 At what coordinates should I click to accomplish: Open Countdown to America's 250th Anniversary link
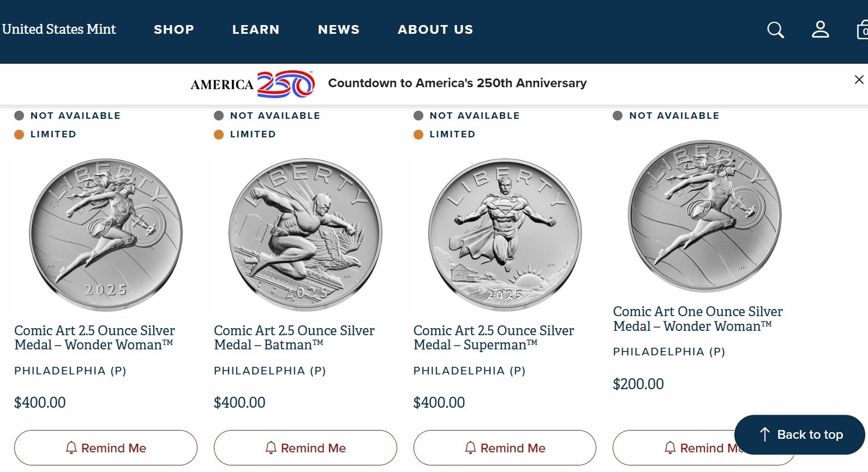point(457,83)
